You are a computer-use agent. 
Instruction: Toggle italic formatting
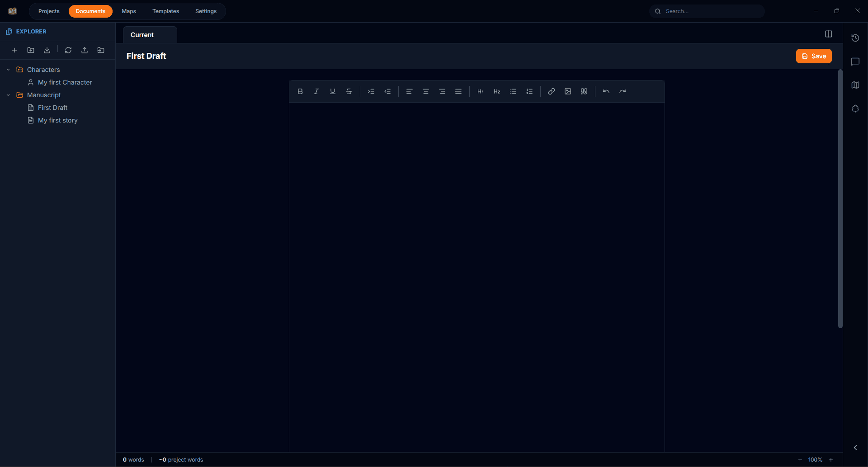316,91
